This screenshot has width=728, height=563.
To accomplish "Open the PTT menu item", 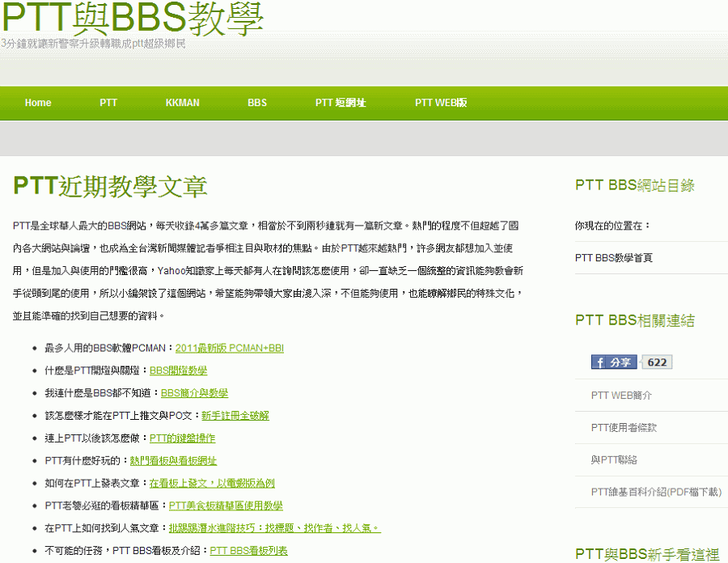I will (x=108, y=103).
